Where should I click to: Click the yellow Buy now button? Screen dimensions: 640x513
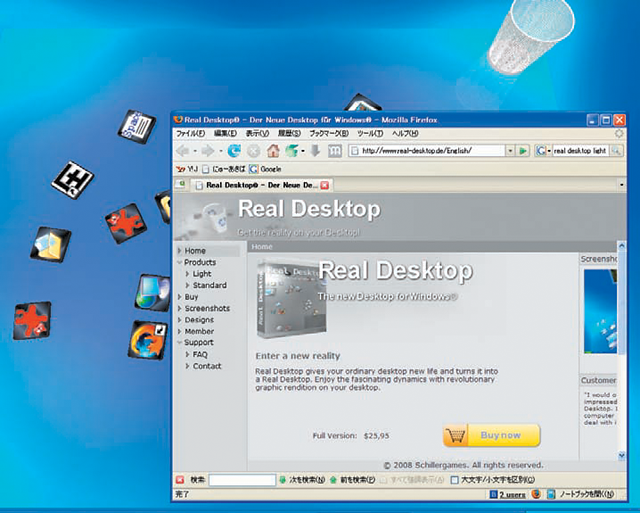[491, 435]
